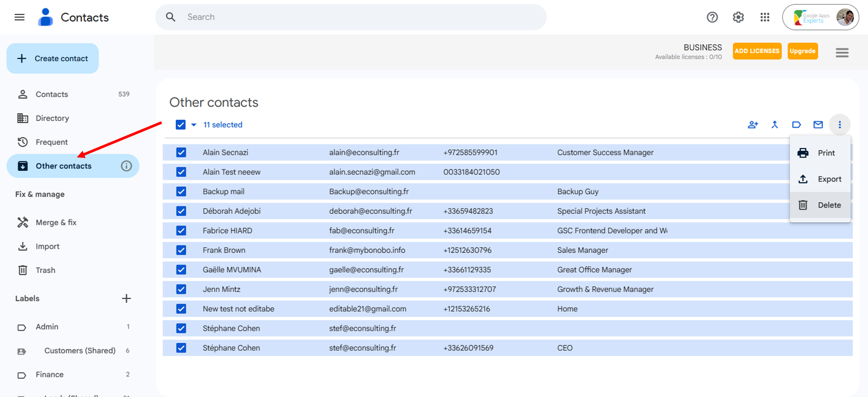Expand the business toolbar hamburger menu
This screenshot has height=397, width=868.
tap(842, 53)
